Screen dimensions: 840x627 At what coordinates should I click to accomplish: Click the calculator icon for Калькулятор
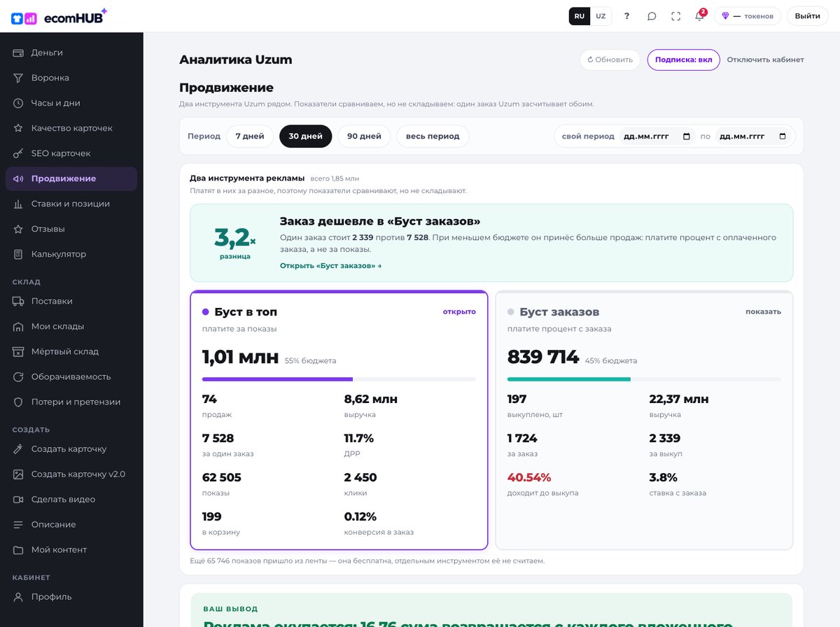click(18, 254)
